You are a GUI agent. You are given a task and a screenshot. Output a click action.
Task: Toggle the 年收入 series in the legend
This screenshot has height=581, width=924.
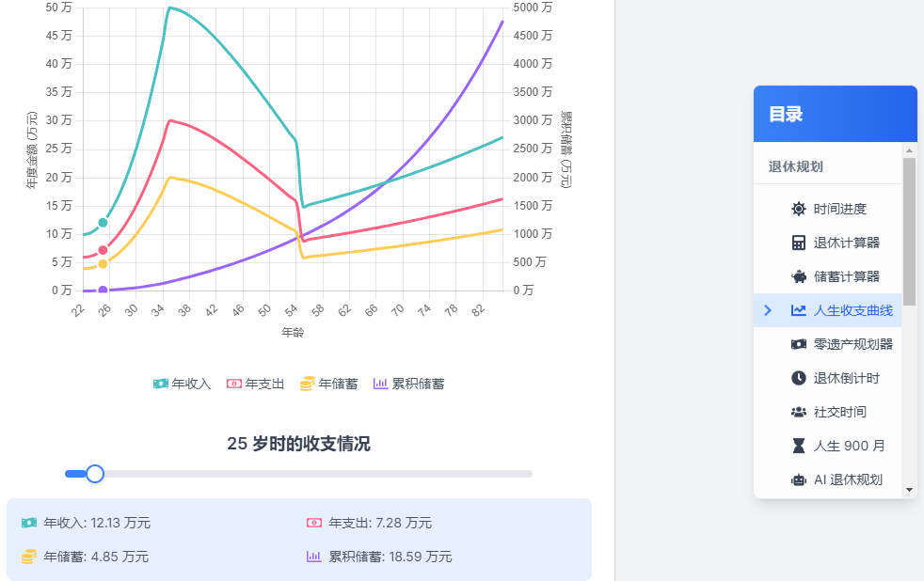pyautogui.click(x=182, y=384)
